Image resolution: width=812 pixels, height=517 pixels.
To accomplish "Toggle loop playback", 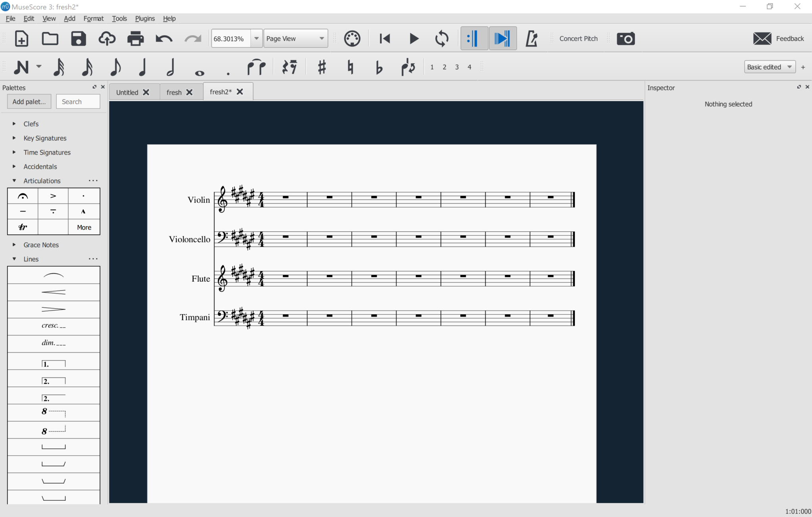I will pos(442,38).
